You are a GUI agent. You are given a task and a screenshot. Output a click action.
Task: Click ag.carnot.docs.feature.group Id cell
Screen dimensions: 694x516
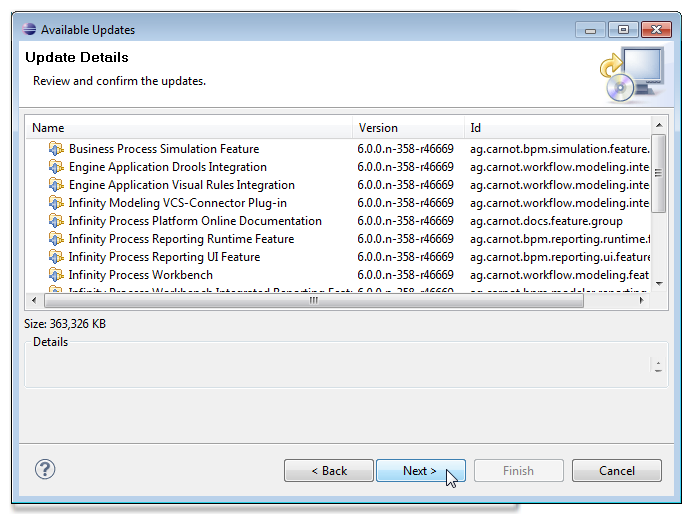pyautogui.click(x=546, y=221)
